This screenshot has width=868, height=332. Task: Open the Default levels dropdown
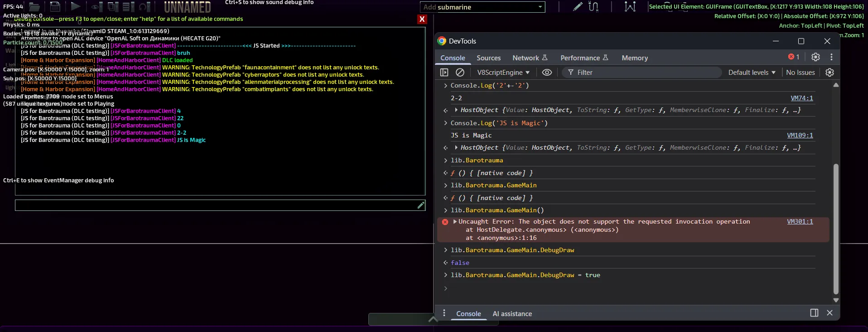click(x=752, y=73)
